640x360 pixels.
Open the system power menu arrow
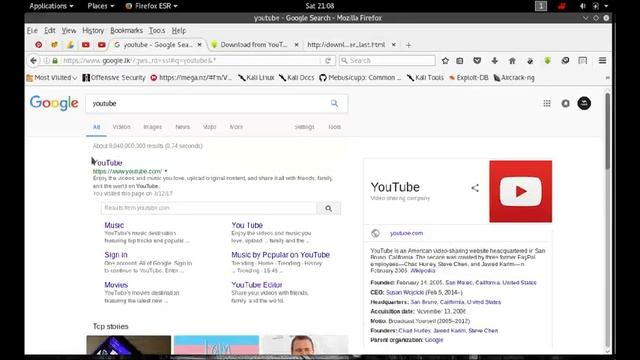click(x=606, y=6)
